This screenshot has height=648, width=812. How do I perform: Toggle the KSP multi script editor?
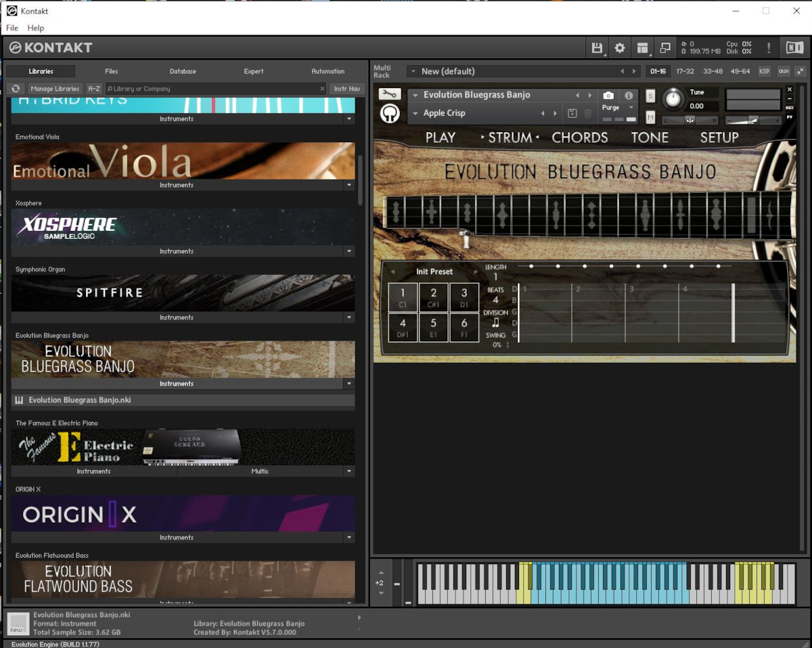coord(764,71)
